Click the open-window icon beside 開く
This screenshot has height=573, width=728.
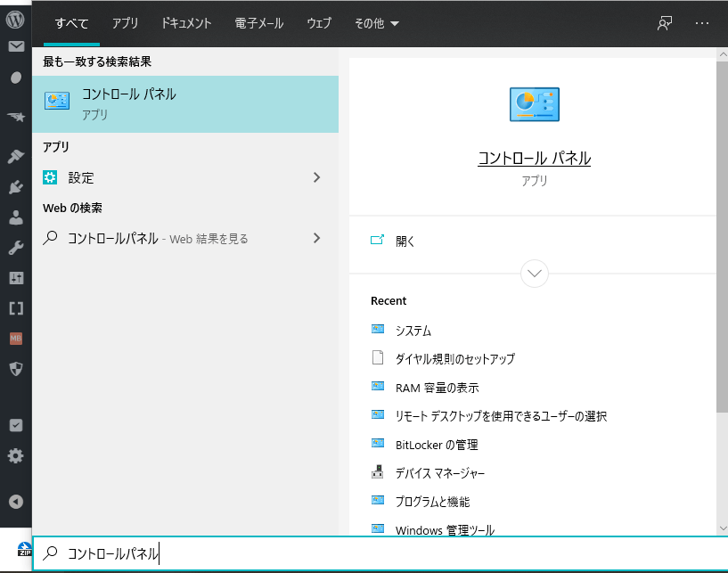coord(377,240)
